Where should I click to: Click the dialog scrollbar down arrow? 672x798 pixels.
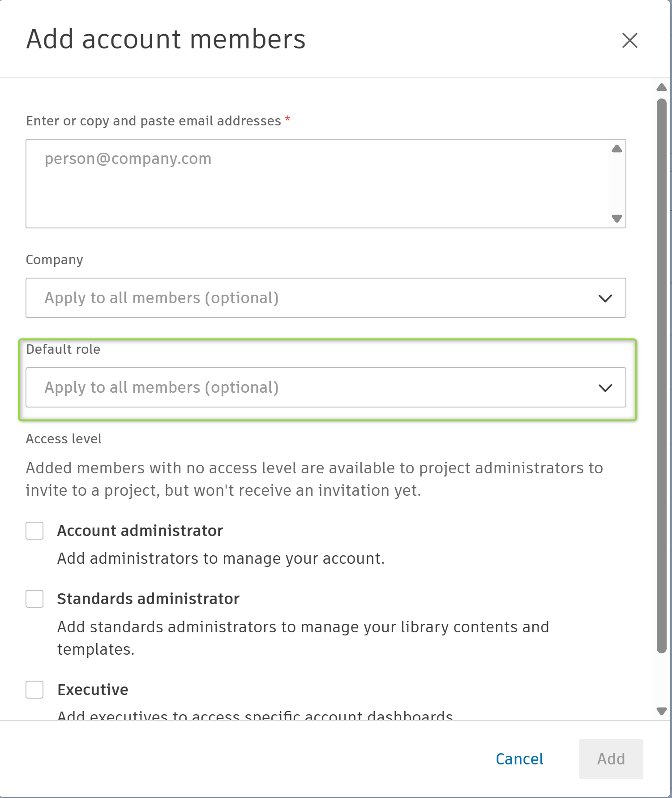pos(662,711)
